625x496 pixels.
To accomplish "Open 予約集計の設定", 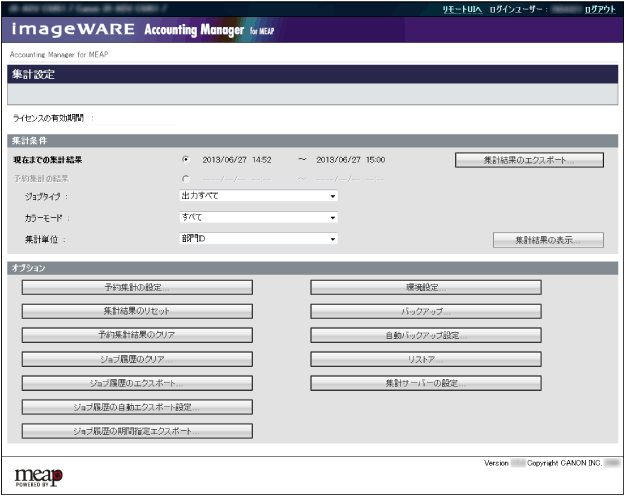I will 137,287.
